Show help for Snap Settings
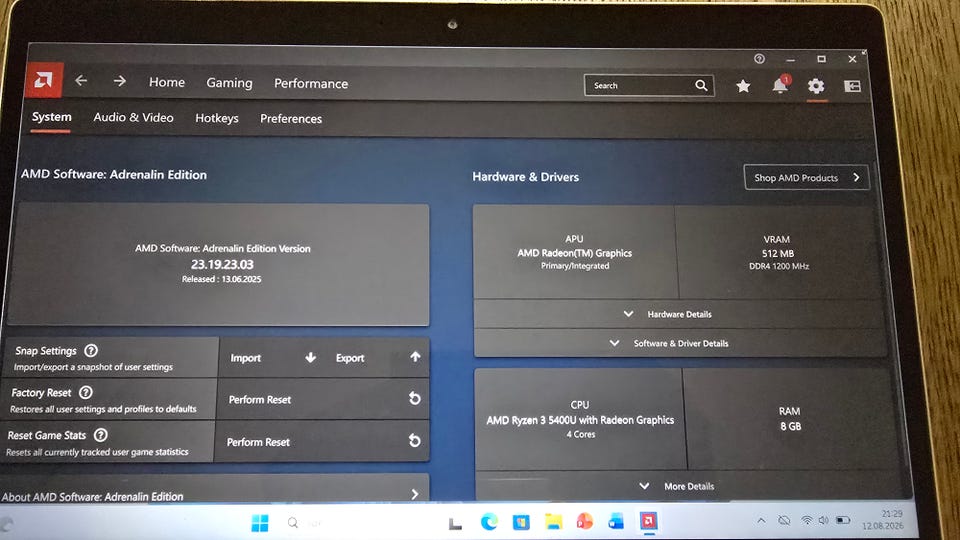Viewport: 960px width, 540px height. tap(91, 351)
